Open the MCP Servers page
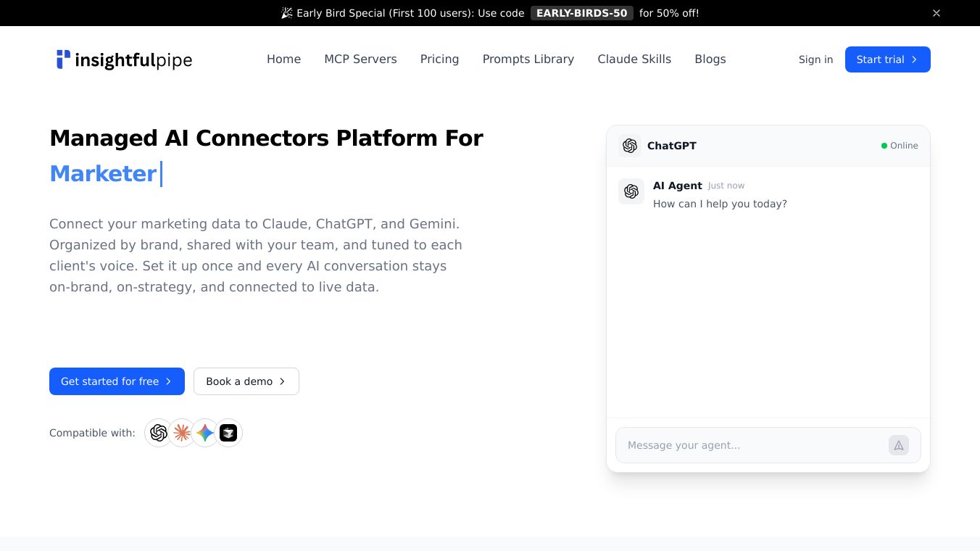This screenshot has height=551, width=980. point(360,59)
